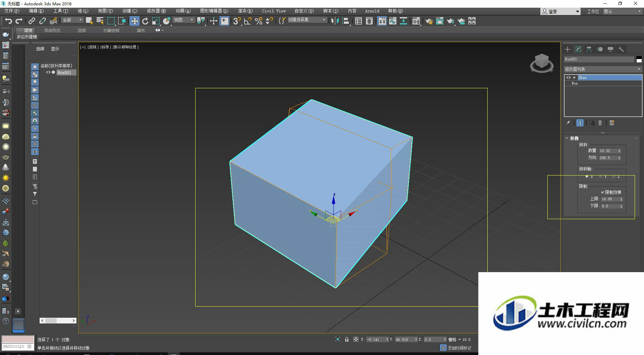
Task: Activate the Select and Scale tool
Action: click(156, 21)
